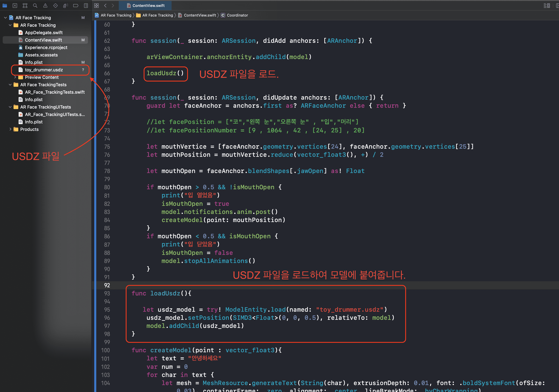Go forward in editor history
This screenshot has height=392, width=559.
[x=113, y=5]
